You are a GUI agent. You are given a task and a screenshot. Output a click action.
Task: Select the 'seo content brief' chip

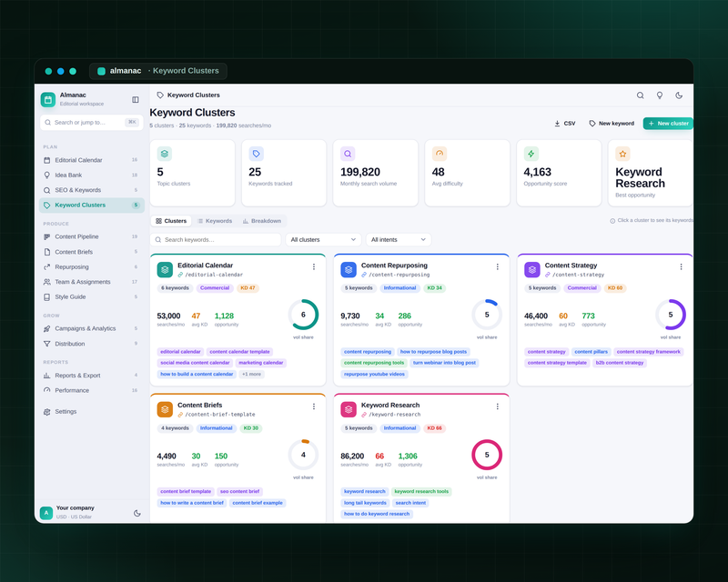(x=239, y=491)
